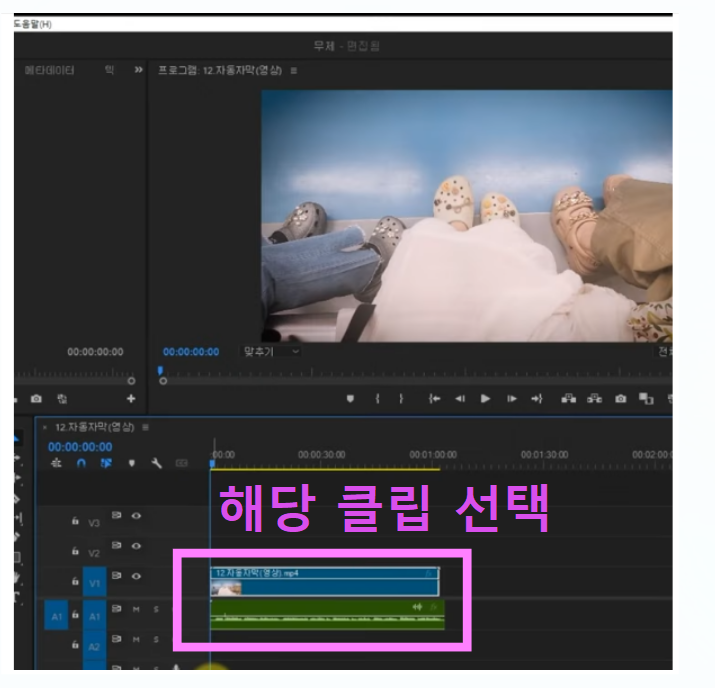Screen dimensions: 715x688
Task: Mute audio track A2
Action: pos(136,639)
